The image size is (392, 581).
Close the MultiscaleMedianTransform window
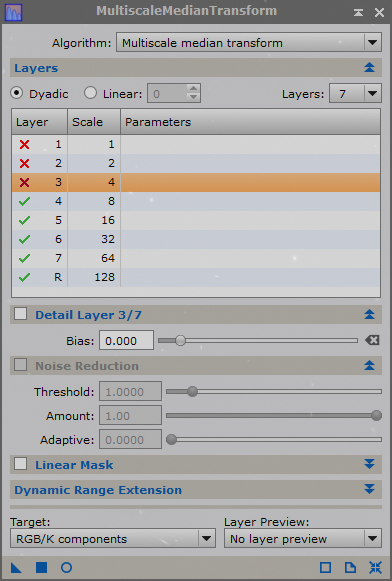tap(379, 13)
